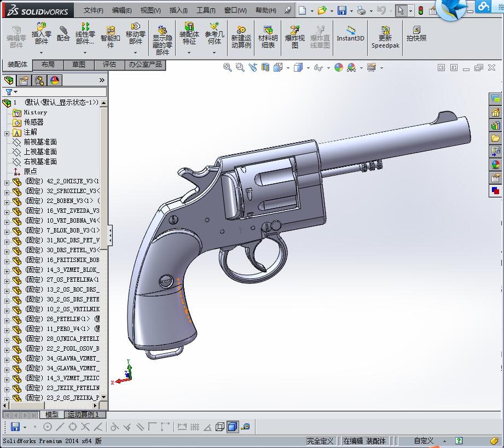
Task: Open the 线性零部件 (linear component pattern) tool
Action: [85, 33]
